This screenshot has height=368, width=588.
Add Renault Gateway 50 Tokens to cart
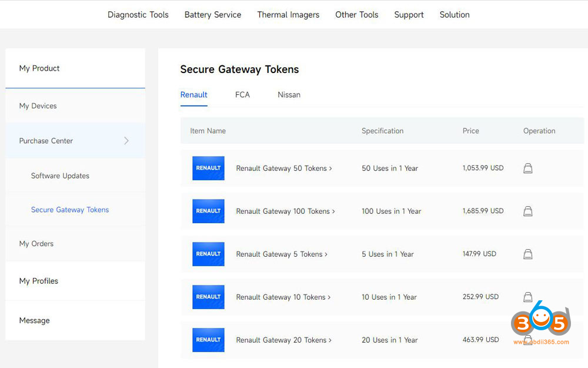527,168
